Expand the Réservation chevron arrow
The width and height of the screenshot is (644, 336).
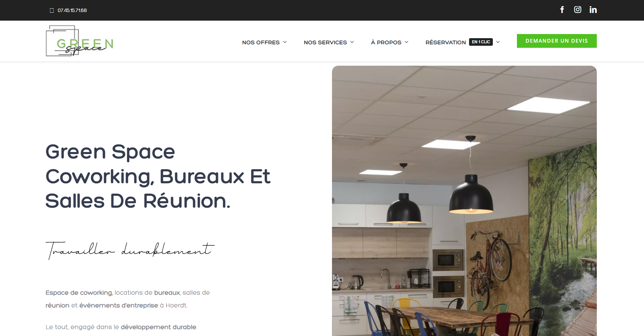pyautogui.click(x=498, y=42)
